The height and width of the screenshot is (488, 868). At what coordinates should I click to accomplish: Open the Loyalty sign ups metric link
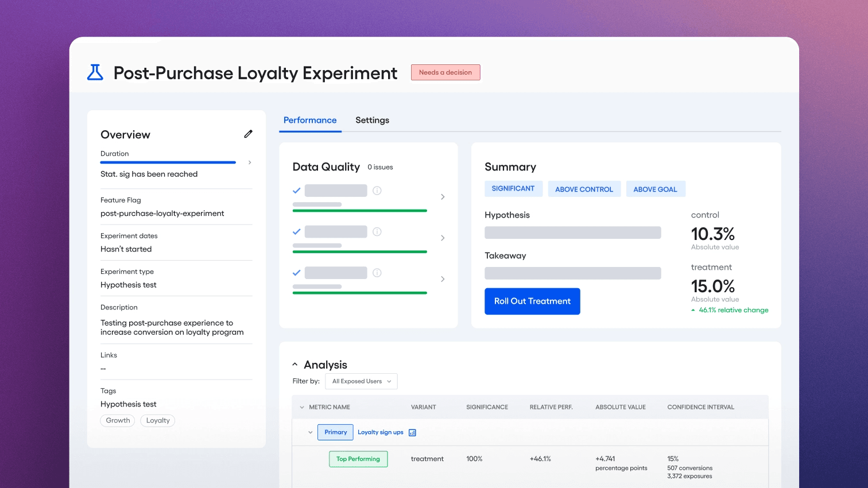tap(380, 432)
